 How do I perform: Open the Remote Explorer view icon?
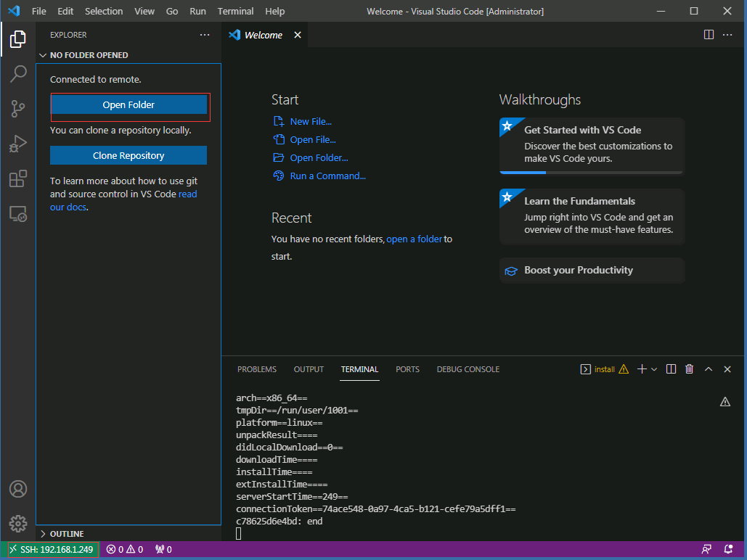tap(17, 214)
